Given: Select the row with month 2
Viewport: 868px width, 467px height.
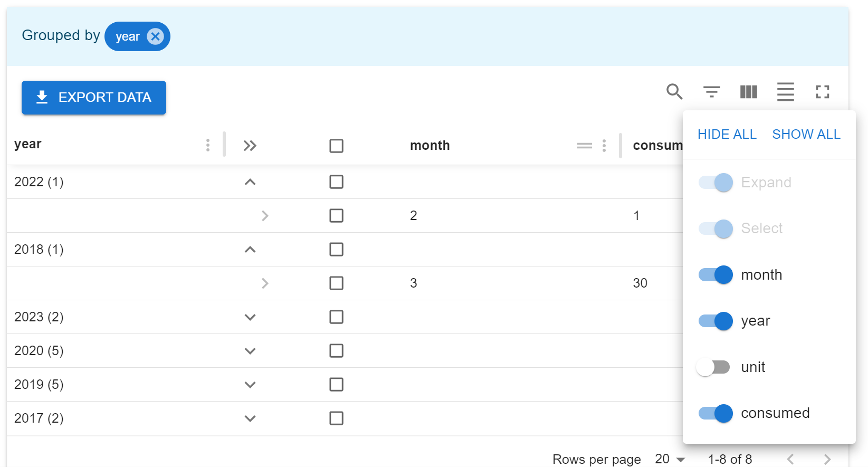Looking at the screenshot, I should (336, 216).
